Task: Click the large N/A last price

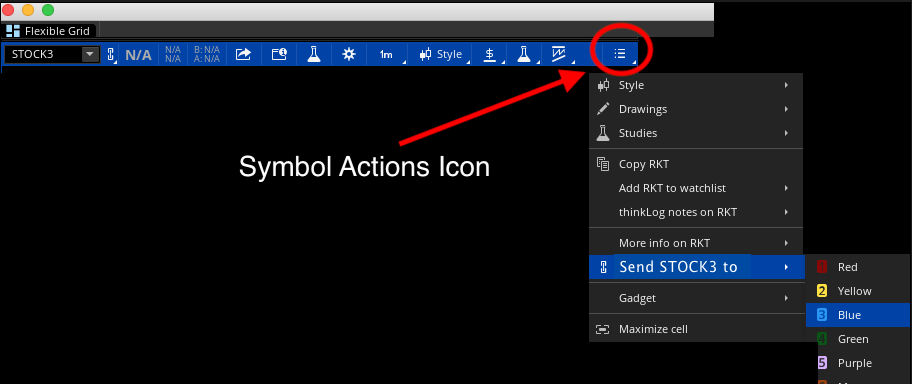Action: click(138, 55)
